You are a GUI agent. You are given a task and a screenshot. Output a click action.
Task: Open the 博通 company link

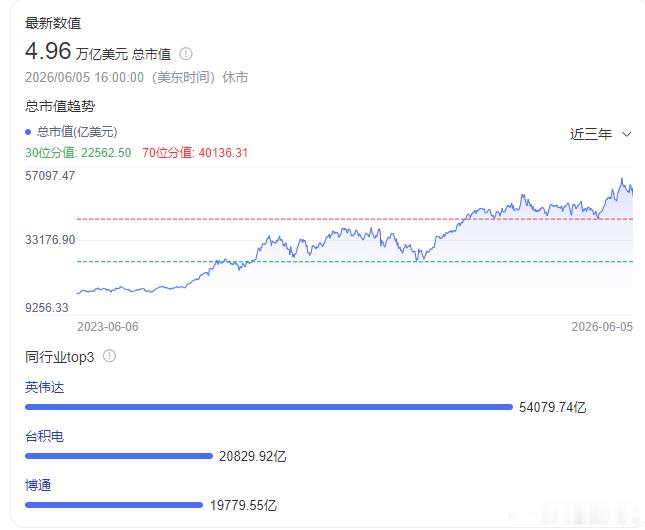(38, 485)
